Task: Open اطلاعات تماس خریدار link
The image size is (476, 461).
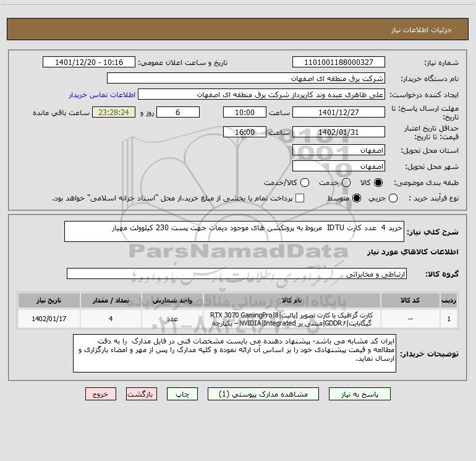Action: click(x=102, y=95)
